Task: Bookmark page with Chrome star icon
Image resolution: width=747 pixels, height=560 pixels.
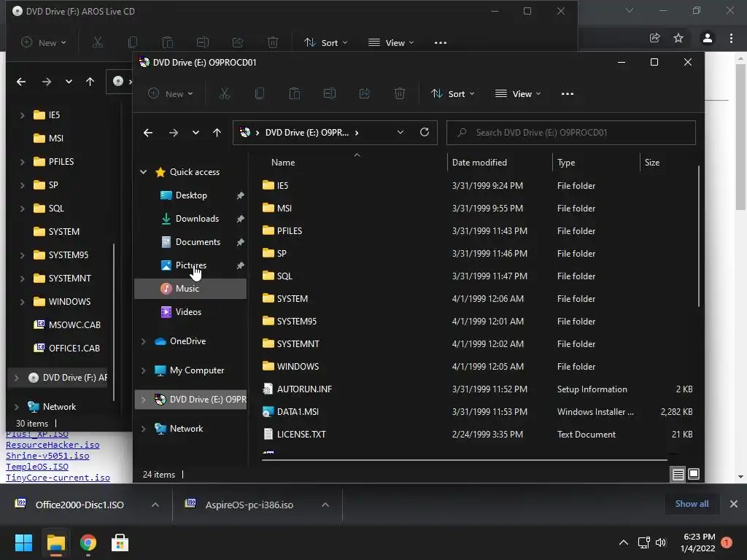Action: pyautogui.click(x=678, y=38)
